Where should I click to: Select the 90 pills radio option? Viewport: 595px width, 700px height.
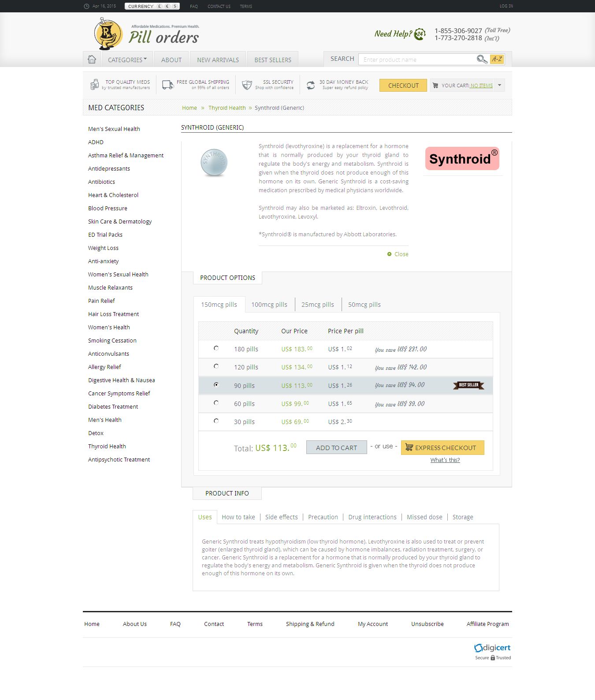[x=216, y=385]
